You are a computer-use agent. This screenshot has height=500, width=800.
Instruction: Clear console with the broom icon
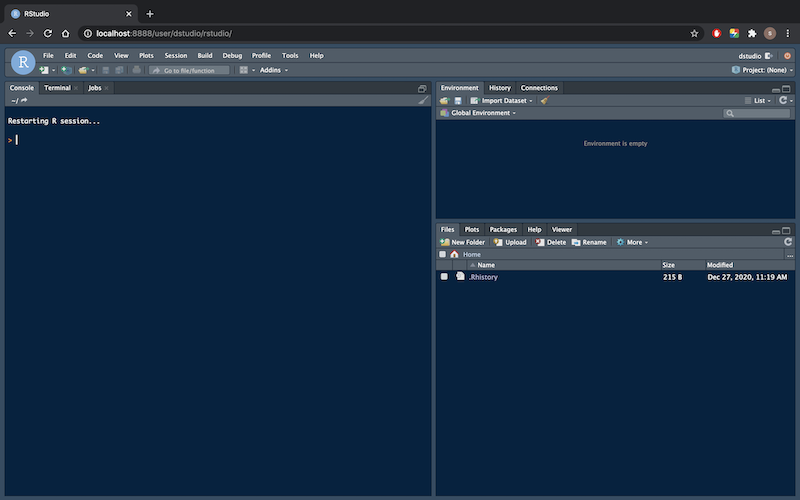click(x=423, y=100)
